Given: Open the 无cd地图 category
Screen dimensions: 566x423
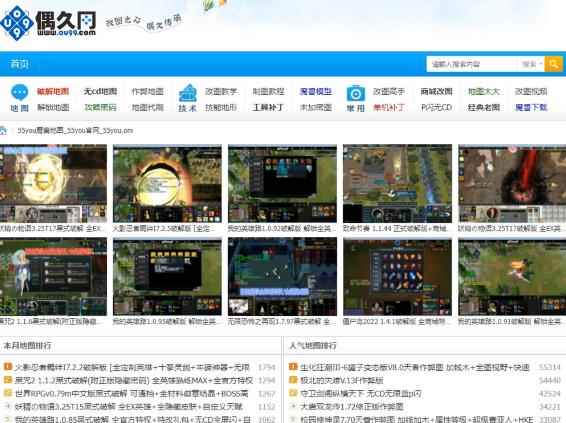Looking at the screenshot, I should (100, 92).
